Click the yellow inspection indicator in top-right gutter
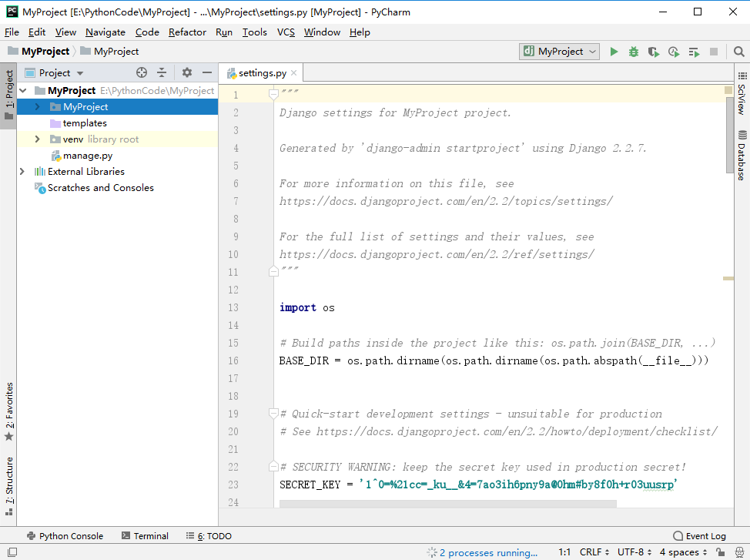The width and height of the screenshot is (750, 560). 728,90
